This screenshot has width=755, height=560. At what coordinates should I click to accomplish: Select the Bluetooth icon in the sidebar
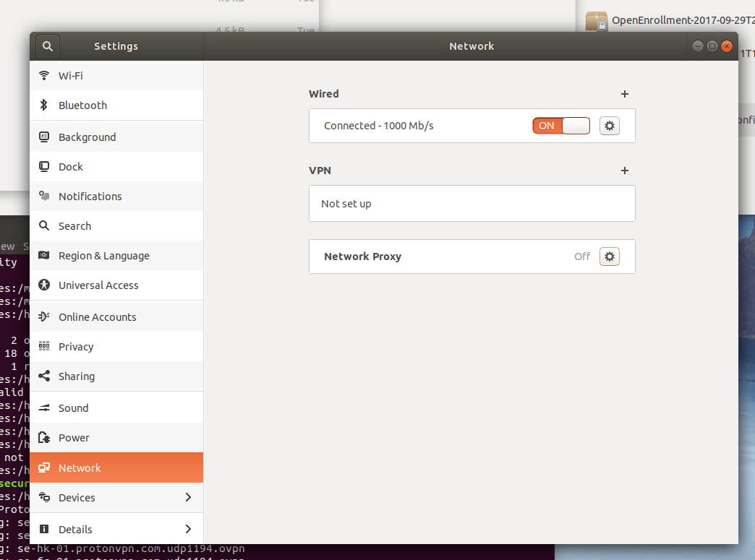point(44,105)
